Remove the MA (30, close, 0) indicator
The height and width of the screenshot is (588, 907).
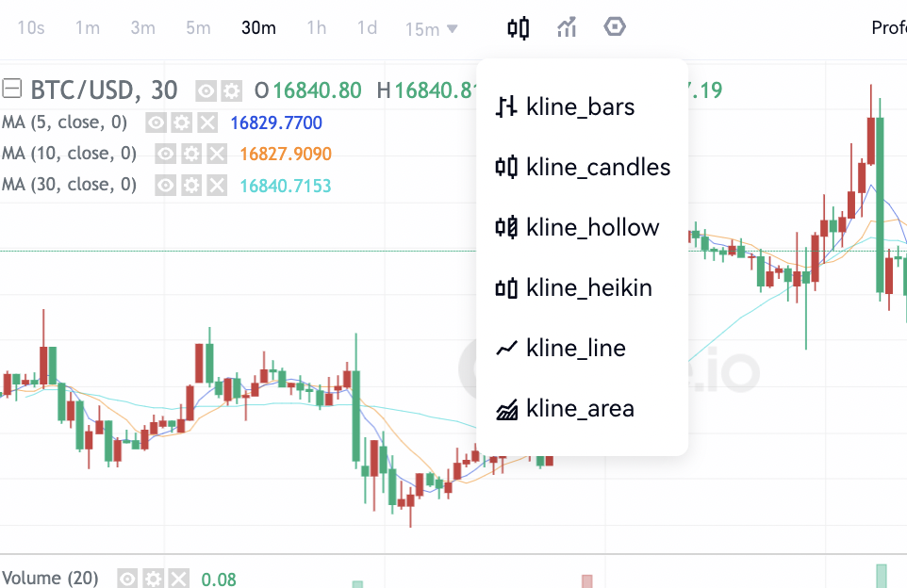(x=217, y=185)
